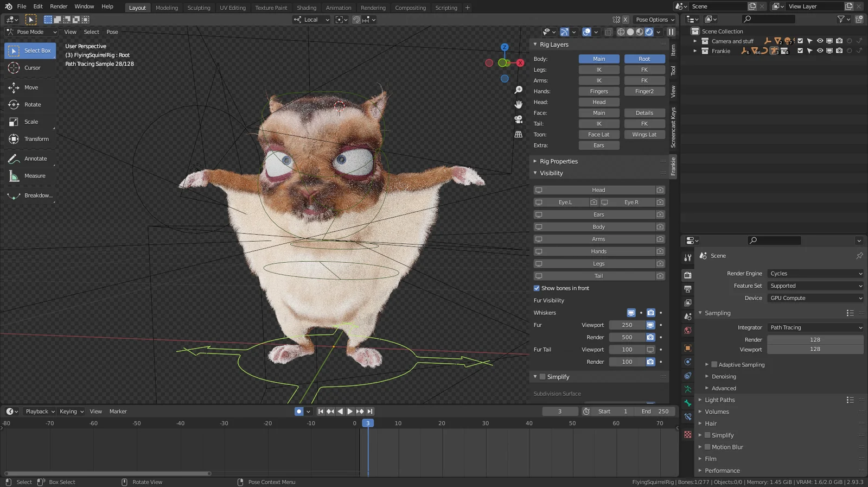Open Tool properties tab icon

(688, 257)
